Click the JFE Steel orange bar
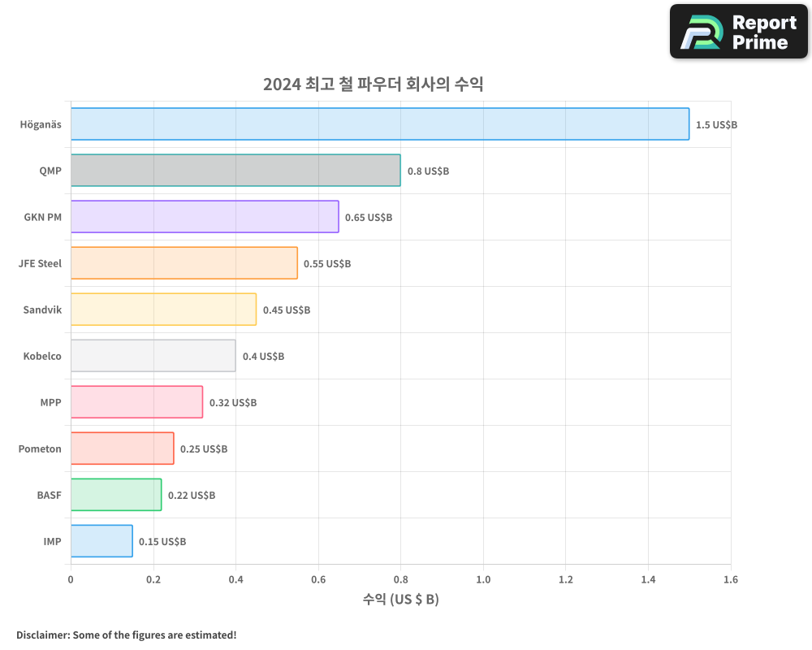Screen dimensions: 812x650 (183, 263)
